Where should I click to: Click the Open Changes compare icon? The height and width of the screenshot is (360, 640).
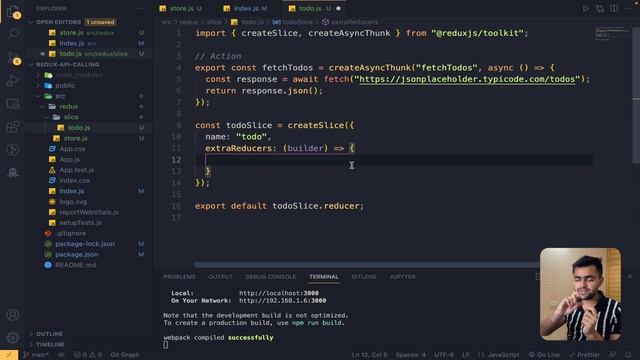coord(600,8)
